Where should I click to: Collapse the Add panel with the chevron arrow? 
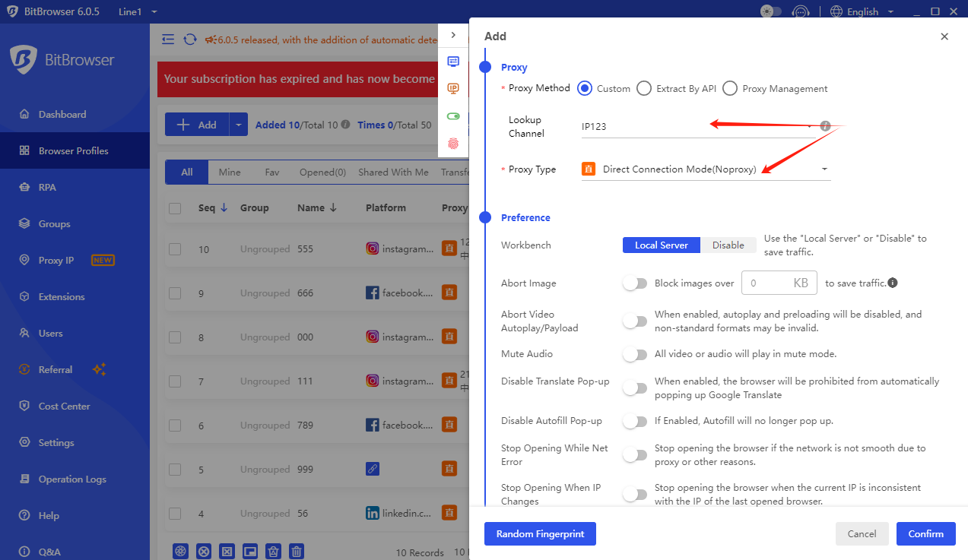(x=453, y=35)
